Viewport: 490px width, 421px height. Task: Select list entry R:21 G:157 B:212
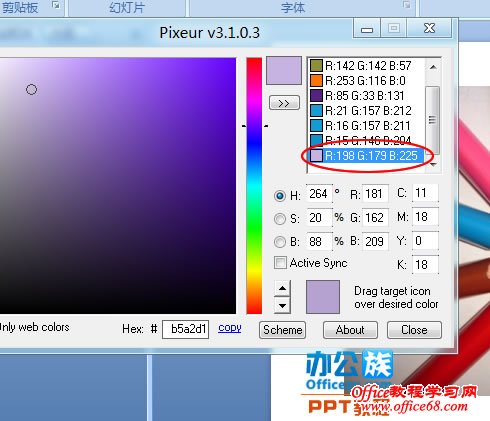click(x=366, y=111)
